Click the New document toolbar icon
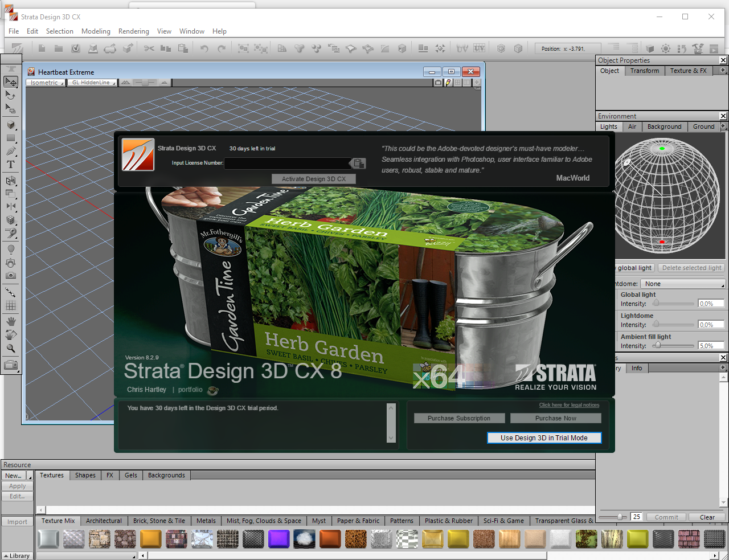Screen dimensions: 729x560 pyautogui.click(x=42, y=48)
